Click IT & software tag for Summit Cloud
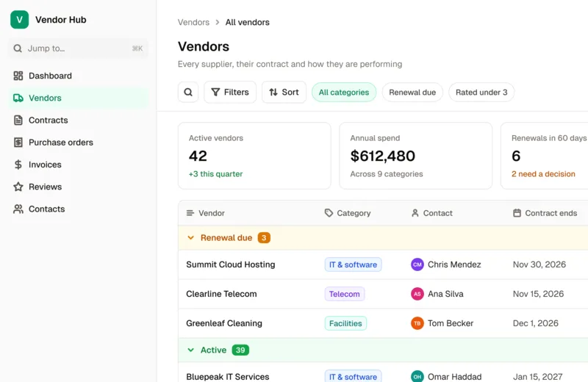This screenshot has width=588, height=382. pos(353,264)
